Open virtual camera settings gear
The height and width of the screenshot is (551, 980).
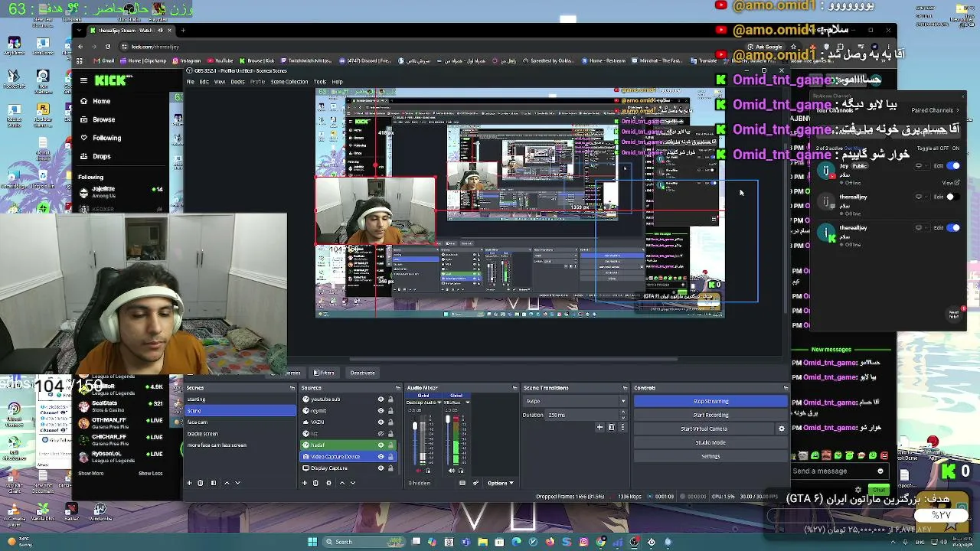[x=782, y=429]
